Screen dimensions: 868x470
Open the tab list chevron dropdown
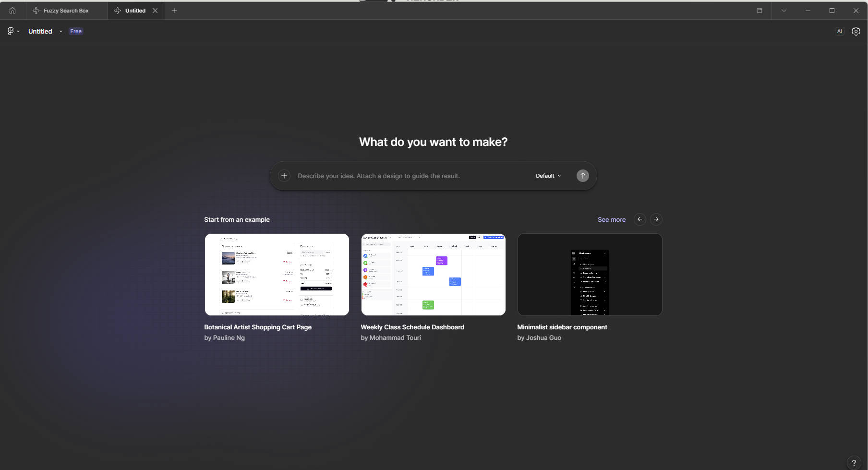pos(784,11)
